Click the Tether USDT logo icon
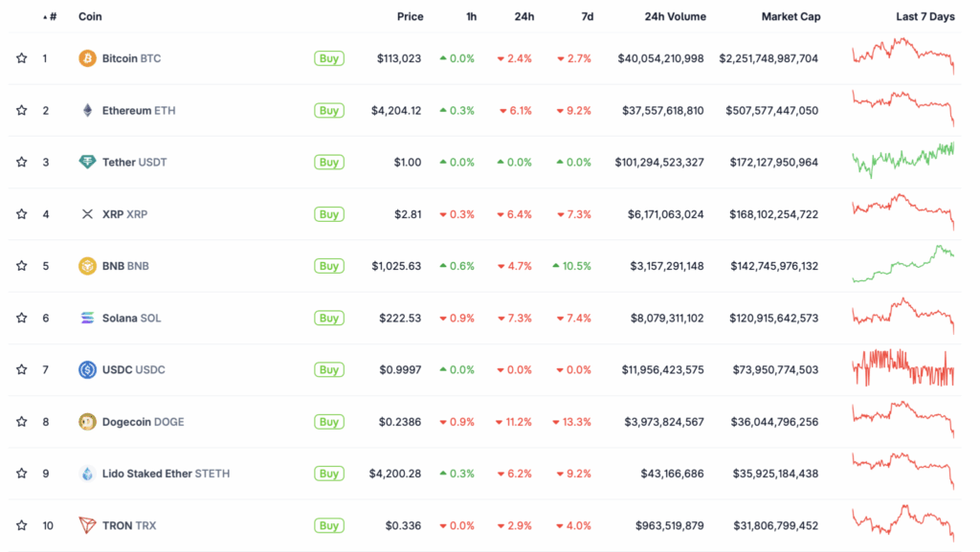980x552 pixels. point(87,162)
